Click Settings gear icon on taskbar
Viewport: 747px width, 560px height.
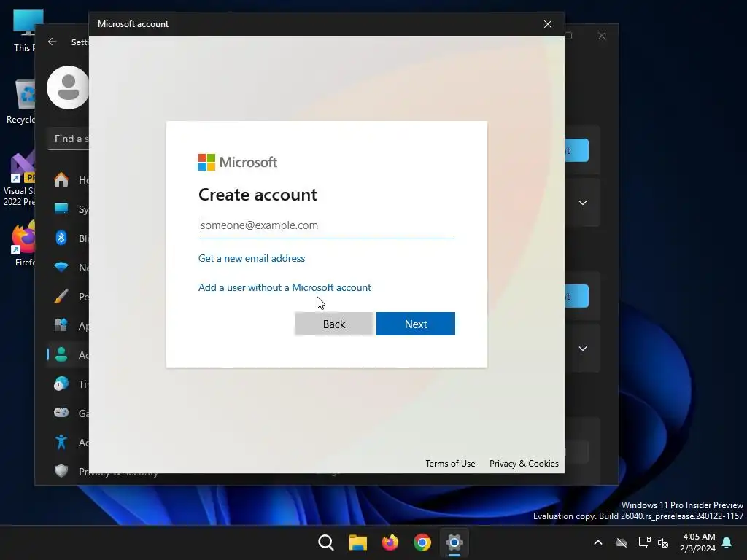click(454, 542)
